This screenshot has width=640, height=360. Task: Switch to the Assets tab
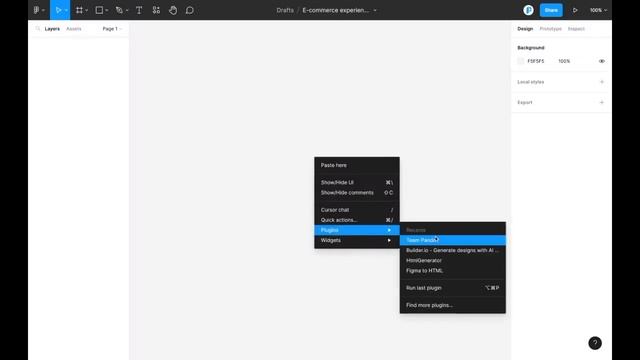tap(73, 29)
